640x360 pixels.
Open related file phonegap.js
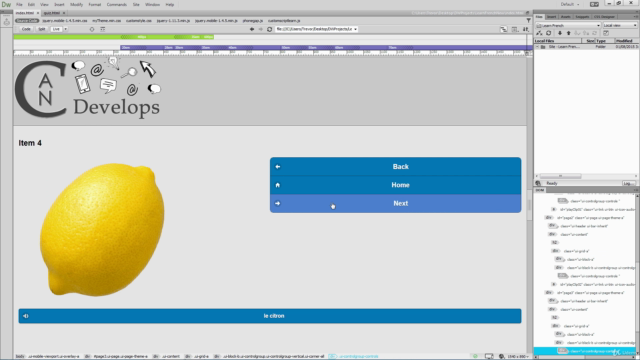253,21
